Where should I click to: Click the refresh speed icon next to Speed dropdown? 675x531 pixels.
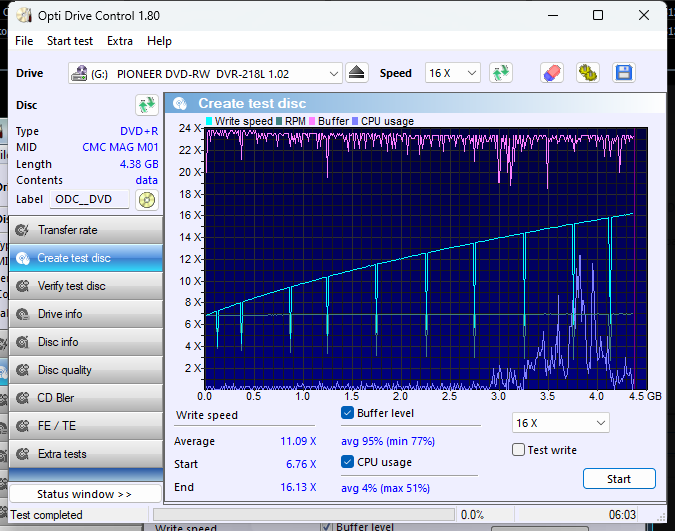(501, 73)
